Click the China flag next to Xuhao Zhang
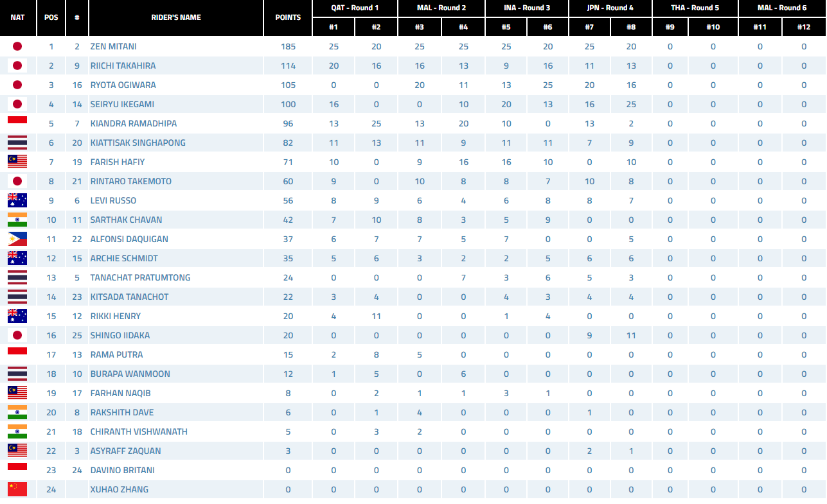827x504 pixels. tap(17, 489)
